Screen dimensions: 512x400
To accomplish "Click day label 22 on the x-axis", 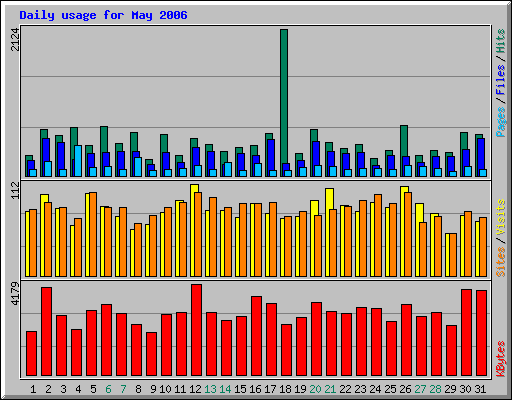I will (345, 389).
